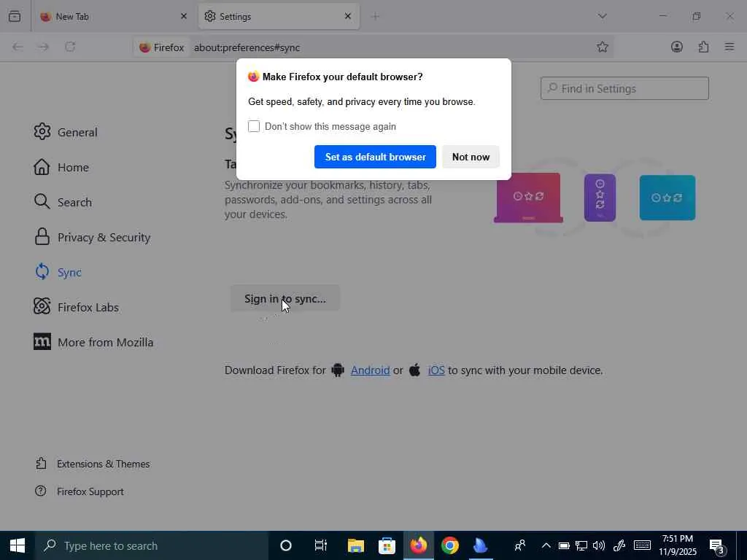This screenshot has height=560, width=747.
Task: Open the blue sail app in taskbar
Action: pyautogui.click(x=481, y=545)
